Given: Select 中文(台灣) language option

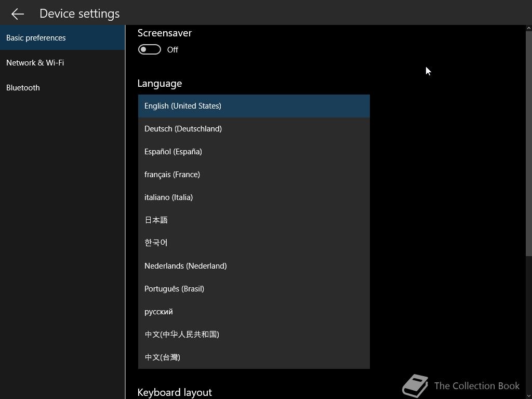Looking at the screenshot, I should [x=254, y=357].
